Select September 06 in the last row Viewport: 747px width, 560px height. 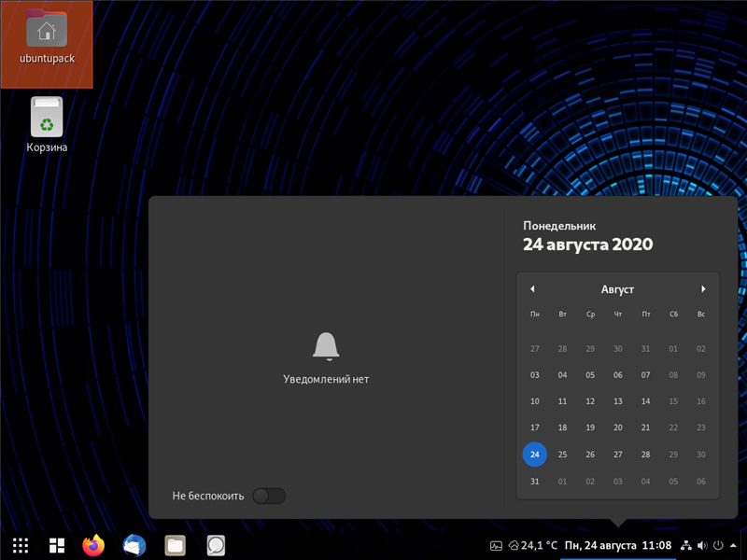(701, 482)
